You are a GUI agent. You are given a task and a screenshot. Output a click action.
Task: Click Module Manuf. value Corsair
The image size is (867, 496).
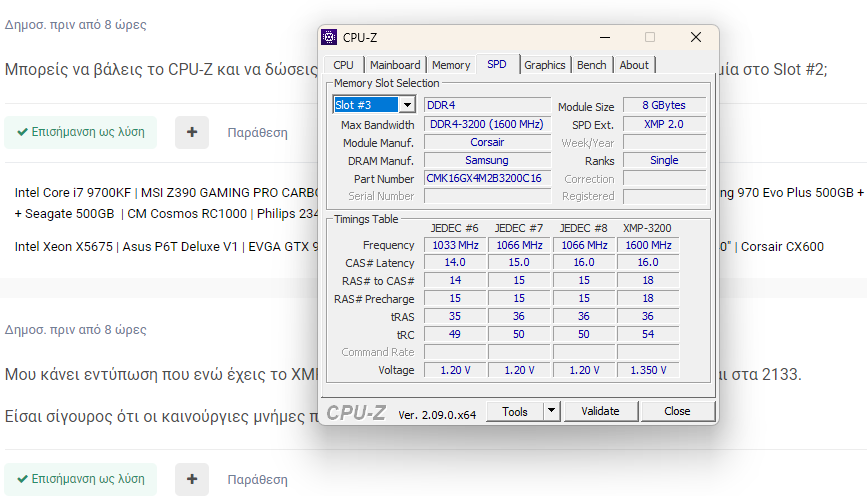point(487,142)
